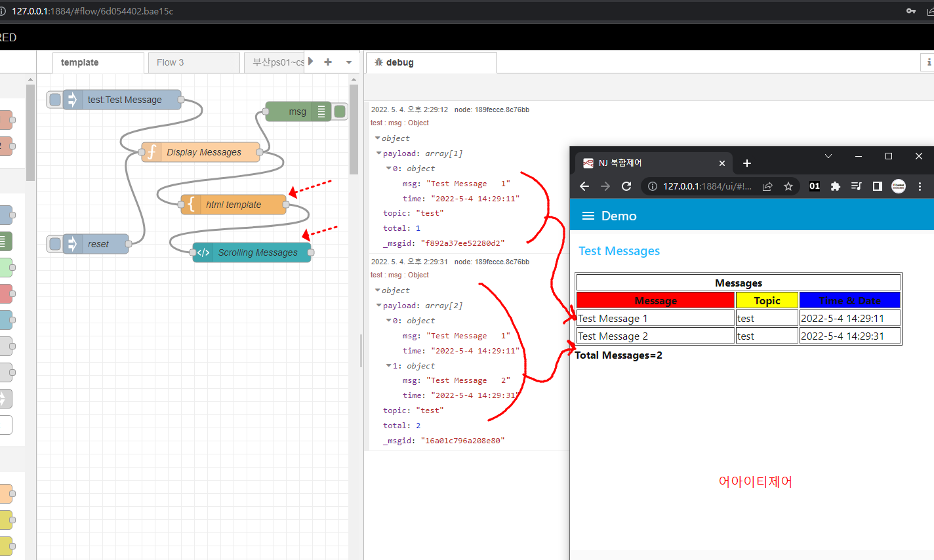This screenshot has height=560, width=934.
Task: Click the blue Time & Date header
Action: pos(850,300)
